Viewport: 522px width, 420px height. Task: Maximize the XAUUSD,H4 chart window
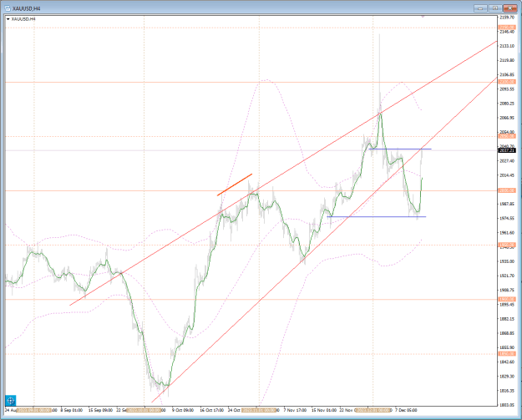(x=495, y=8)
